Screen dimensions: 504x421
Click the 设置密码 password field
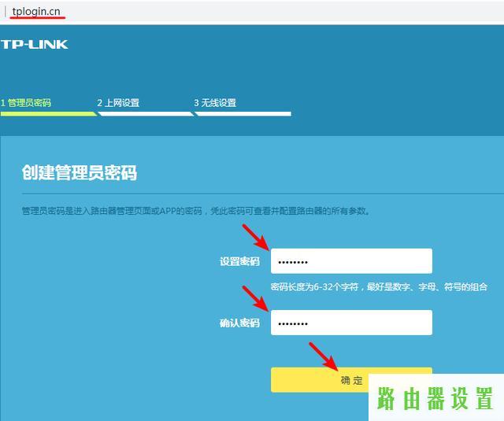coord(351,261)
